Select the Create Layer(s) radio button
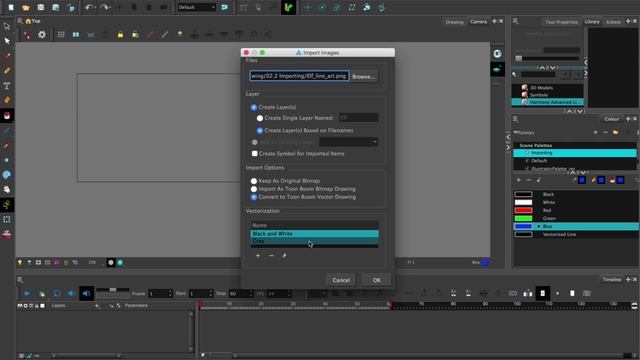 click(x=254, y=107)
